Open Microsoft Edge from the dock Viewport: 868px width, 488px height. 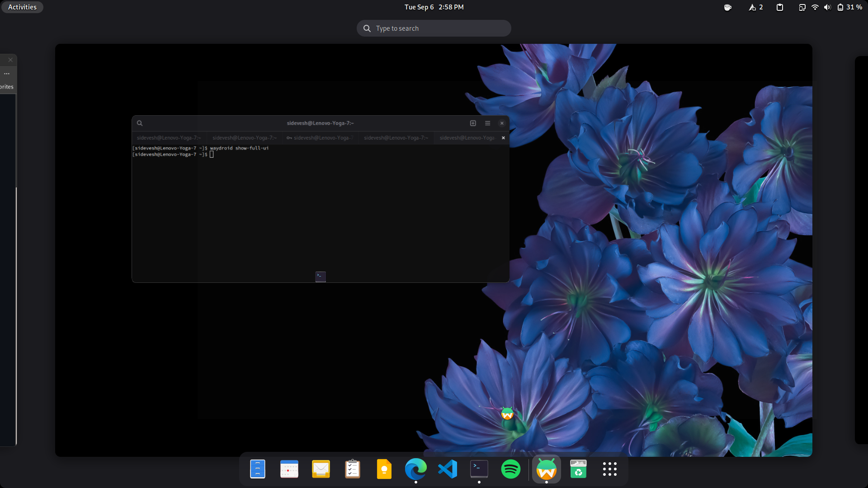point(416,469)
